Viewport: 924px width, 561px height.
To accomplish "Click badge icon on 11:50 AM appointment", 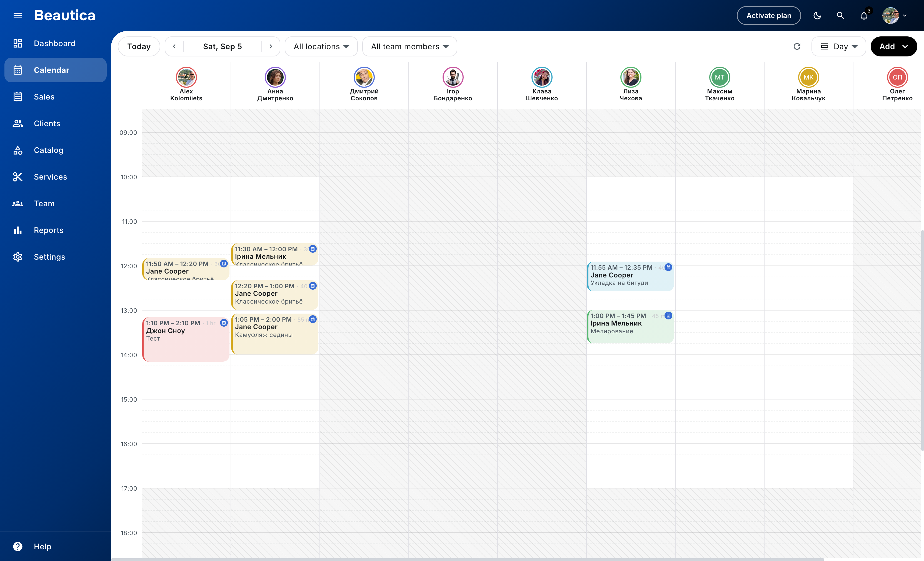I will (x=224, y=264).
